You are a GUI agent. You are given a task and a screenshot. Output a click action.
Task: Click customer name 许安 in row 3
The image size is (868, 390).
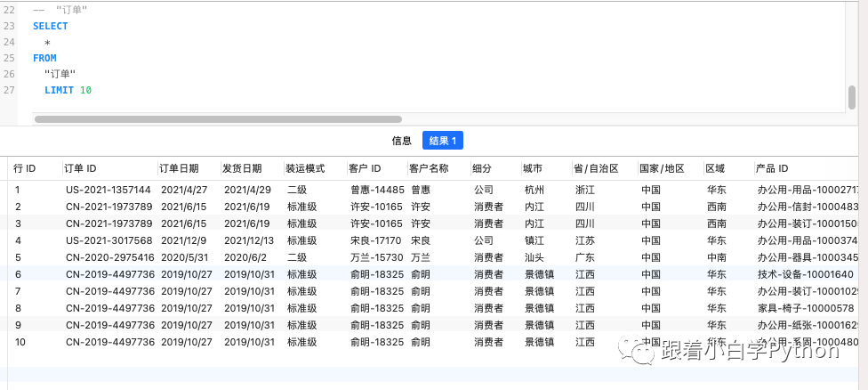click(x=421, y=223)
